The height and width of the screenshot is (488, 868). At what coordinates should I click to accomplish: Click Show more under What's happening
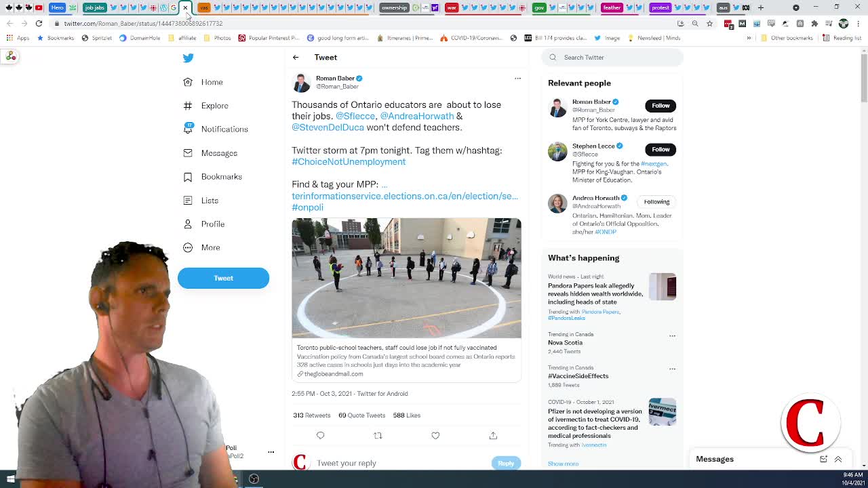pos(563,464)
